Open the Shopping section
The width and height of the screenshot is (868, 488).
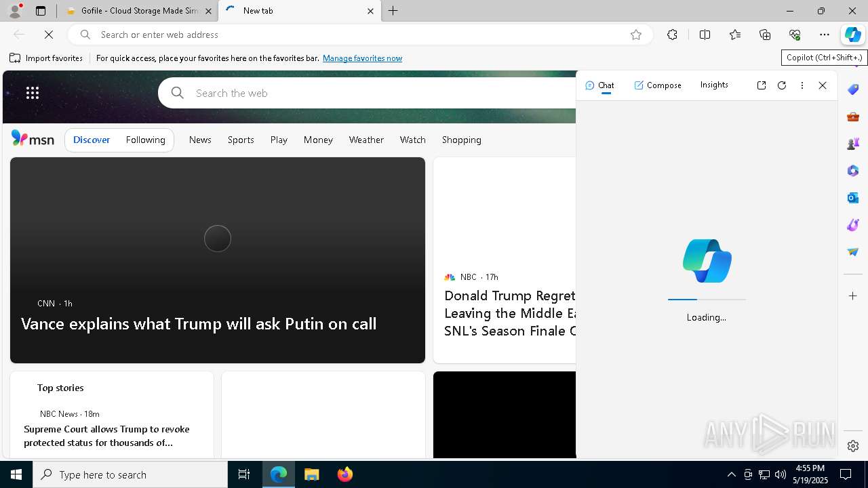pos(461,140)
